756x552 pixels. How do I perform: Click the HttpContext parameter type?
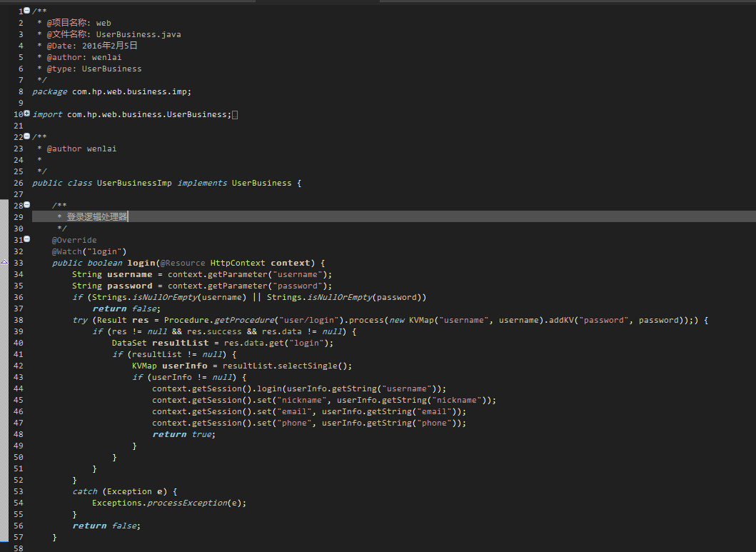point(237,263)
